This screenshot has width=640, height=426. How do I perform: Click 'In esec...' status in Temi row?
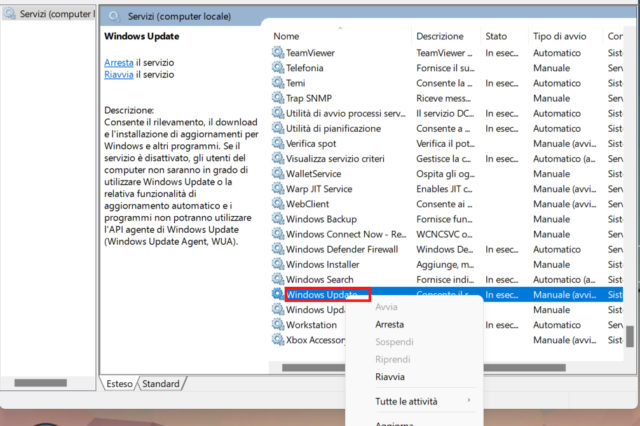[502, 83]
